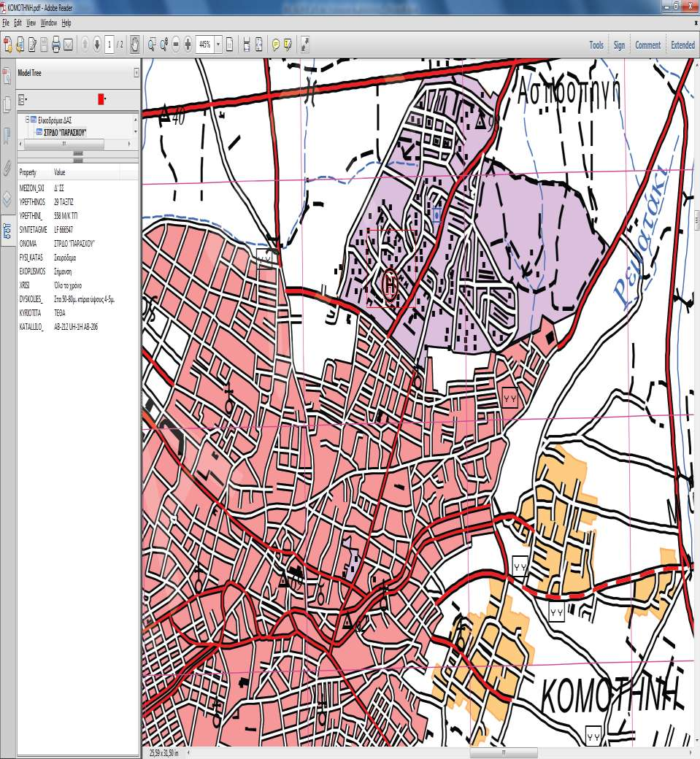The width and height of the screenshot is (700, 759).
Task: Select the MEIZON_SXI property row
Action: tap(78, 188)
